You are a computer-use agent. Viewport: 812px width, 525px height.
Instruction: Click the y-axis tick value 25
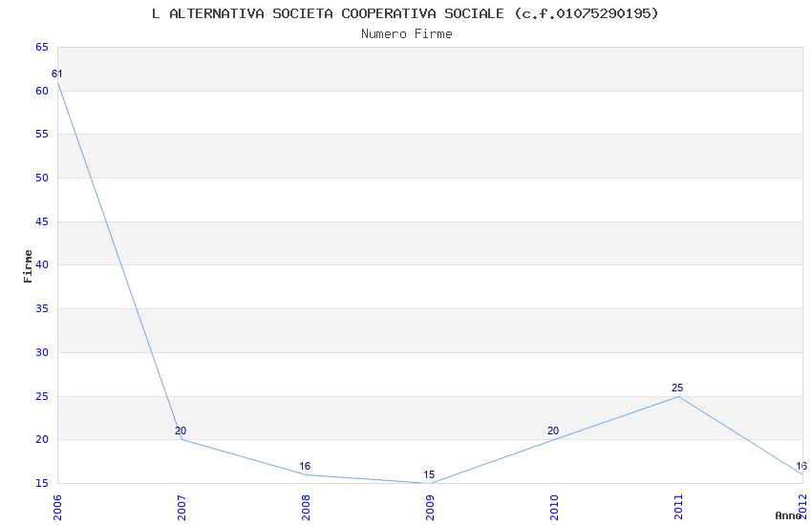(x=42, y=396)
